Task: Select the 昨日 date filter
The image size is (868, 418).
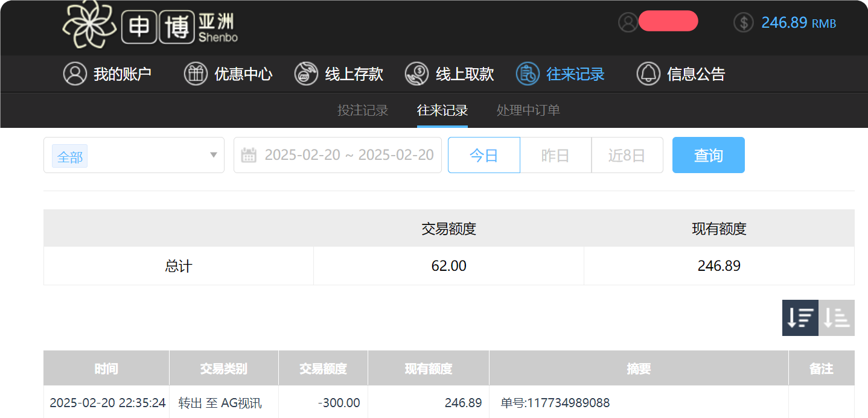Action: click(555, 155)
